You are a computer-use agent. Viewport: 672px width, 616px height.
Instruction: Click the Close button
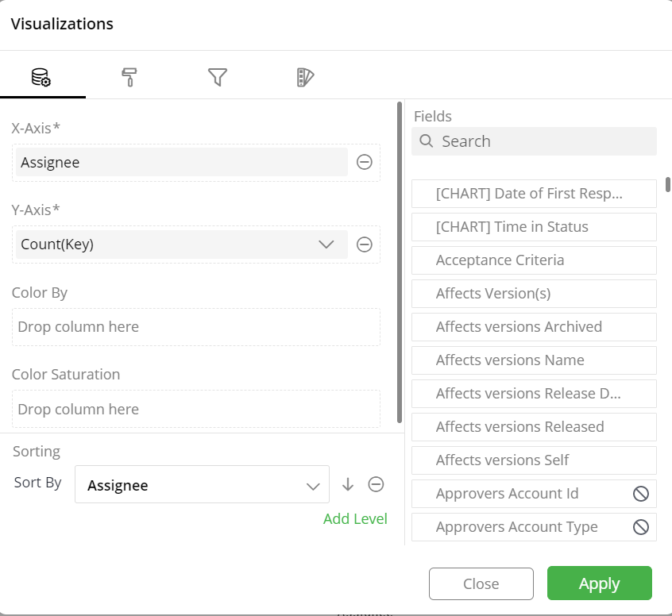pyautogui.click(x=481, y=584)
